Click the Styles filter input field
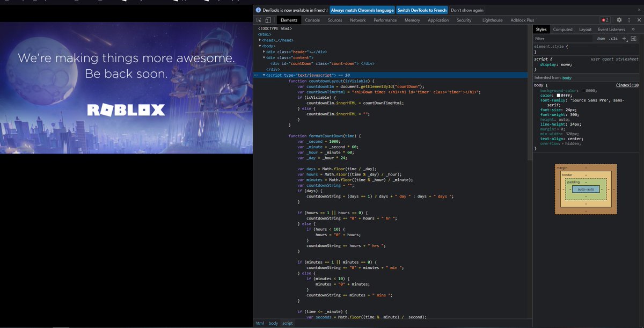Screen dimensions: 644x328 (x=563, y=39)
